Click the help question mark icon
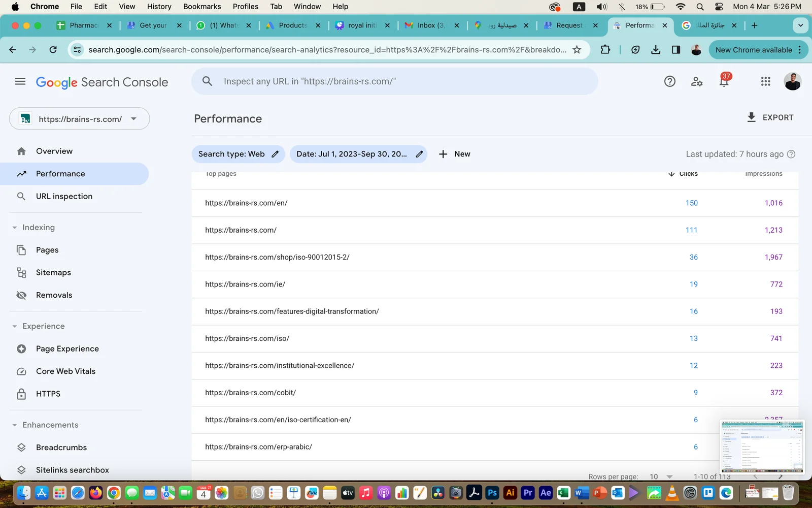The height and width of the screenshot is (508, 812). click(670, 81)
